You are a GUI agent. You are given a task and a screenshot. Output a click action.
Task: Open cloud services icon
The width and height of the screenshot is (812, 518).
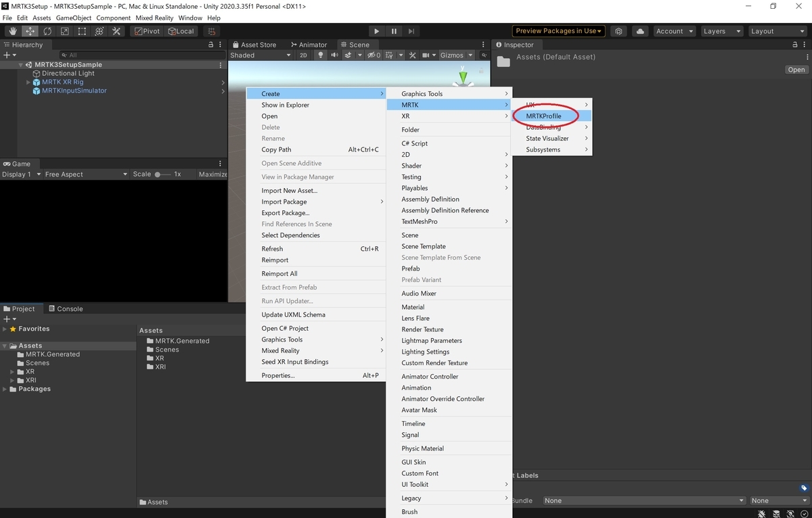tap(639, 31)
